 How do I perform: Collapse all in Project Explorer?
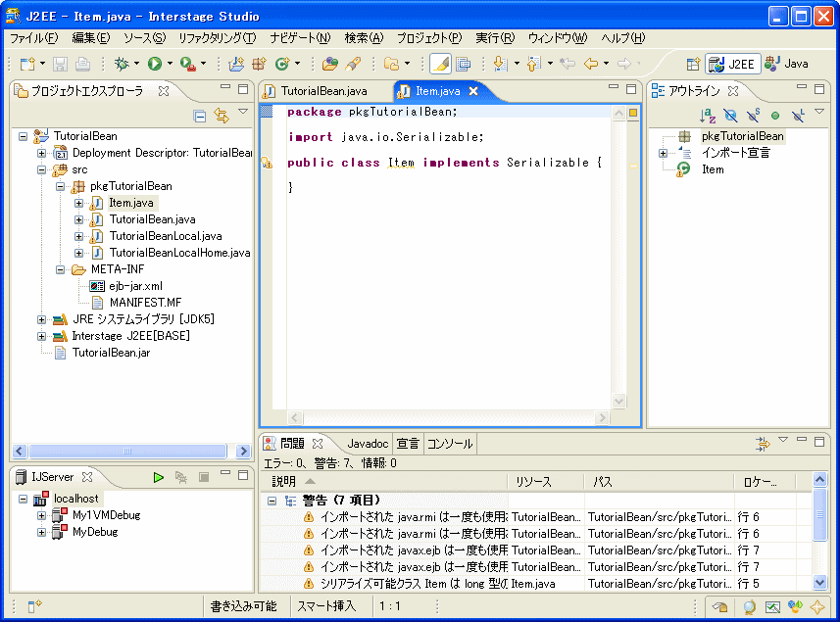point(200,116)
